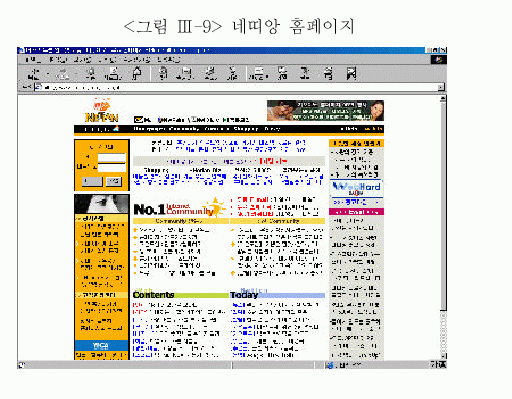Click the browser Back toolbar button
This screenshot has width=512, height=399.
click(33, 74)
